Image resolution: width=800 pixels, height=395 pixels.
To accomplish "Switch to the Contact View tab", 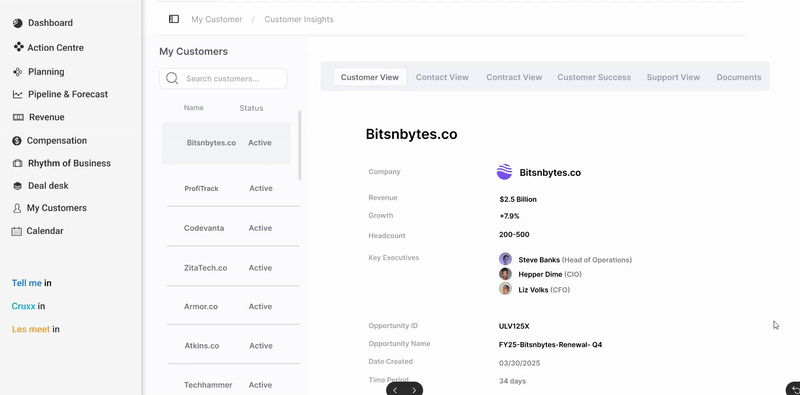I will tap(442, 77).
